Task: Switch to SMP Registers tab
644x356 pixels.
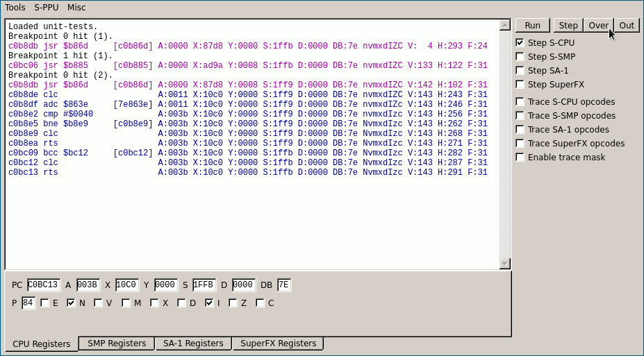Action: coord(117,344)
